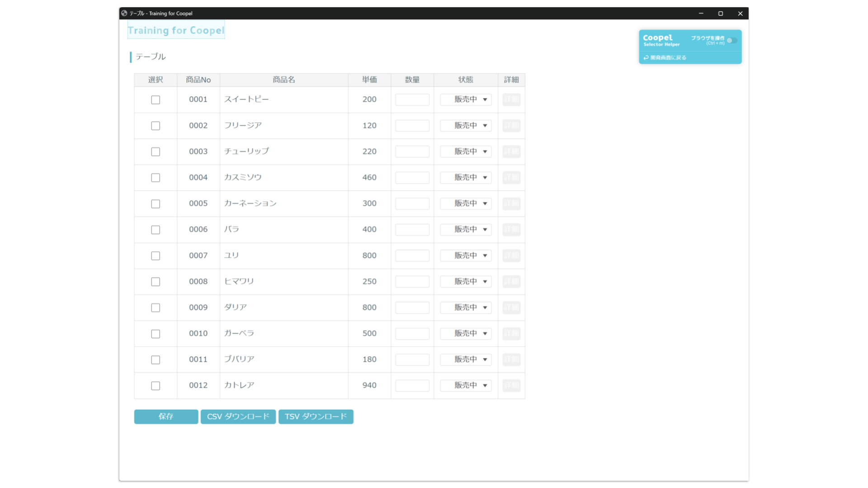Click the product name ガーベラ
Screen dimensions: 868x488
(239, 333)
